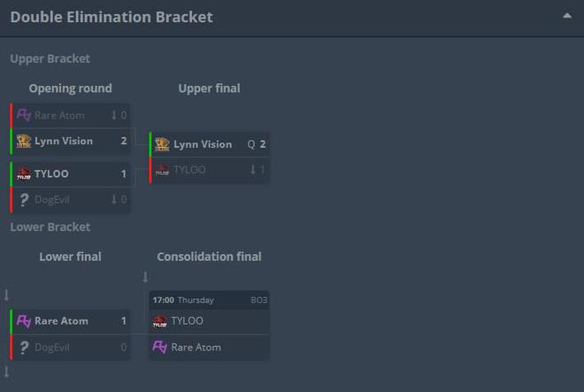Click down arrow below DogEvil lower final
This screenshot has width=584, height=392.
point(6,372)
